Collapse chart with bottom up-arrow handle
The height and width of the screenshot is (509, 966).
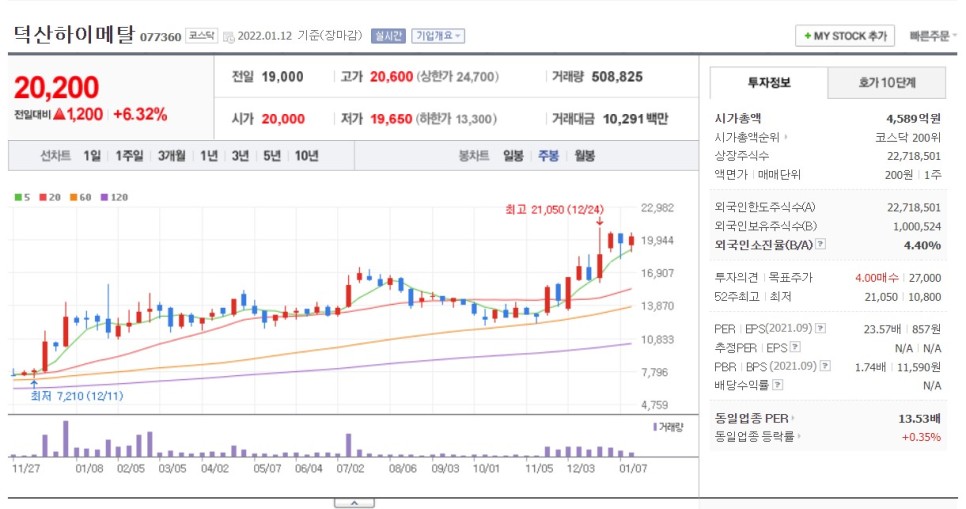coord(354,503)
